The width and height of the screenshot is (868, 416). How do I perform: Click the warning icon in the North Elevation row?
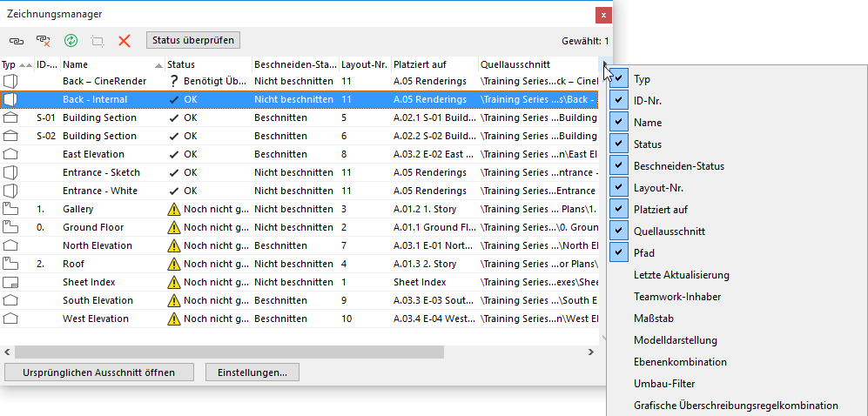(174, 245)
